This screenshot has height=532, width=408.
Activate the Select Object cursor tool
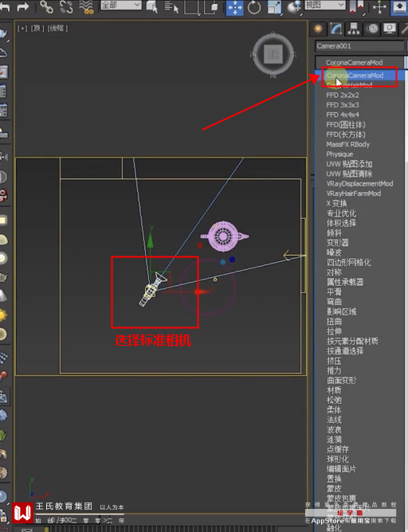click(x=152, y=7)
